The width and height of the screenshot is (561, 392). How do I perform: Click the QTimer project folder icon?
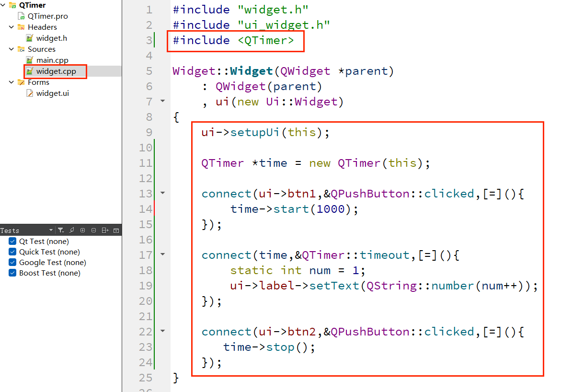(x=13, y=5)
